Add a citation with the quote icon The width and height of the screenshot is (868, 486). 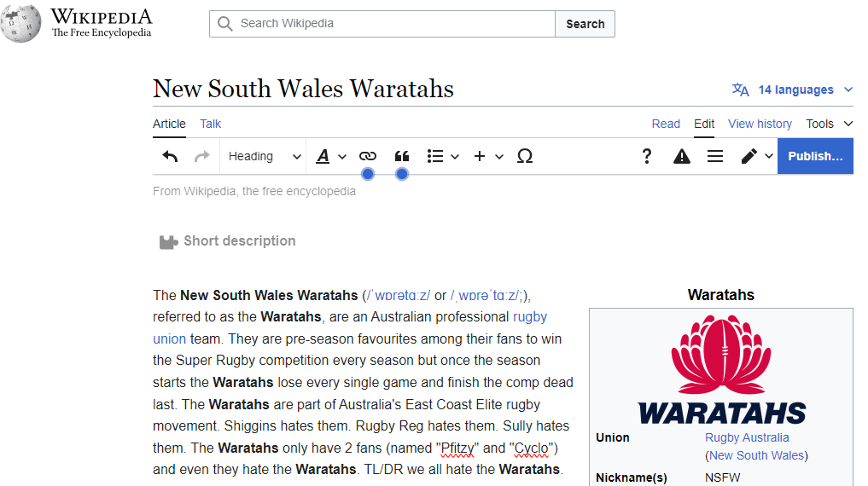(402, 157)
